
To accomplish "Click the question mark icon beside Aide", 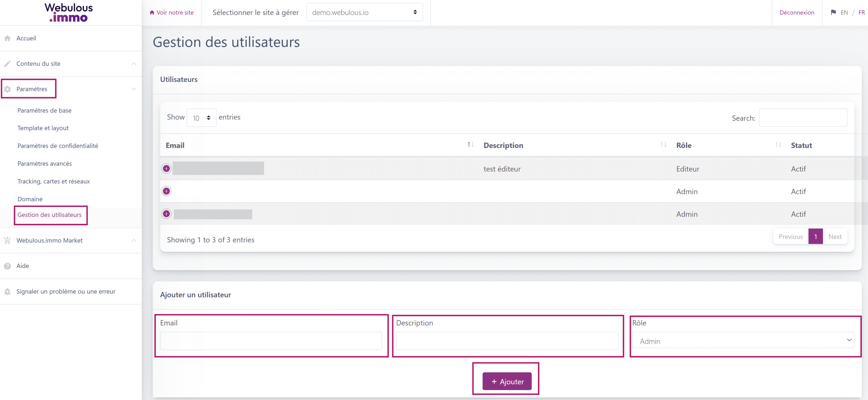I will (x=8, y=266).
